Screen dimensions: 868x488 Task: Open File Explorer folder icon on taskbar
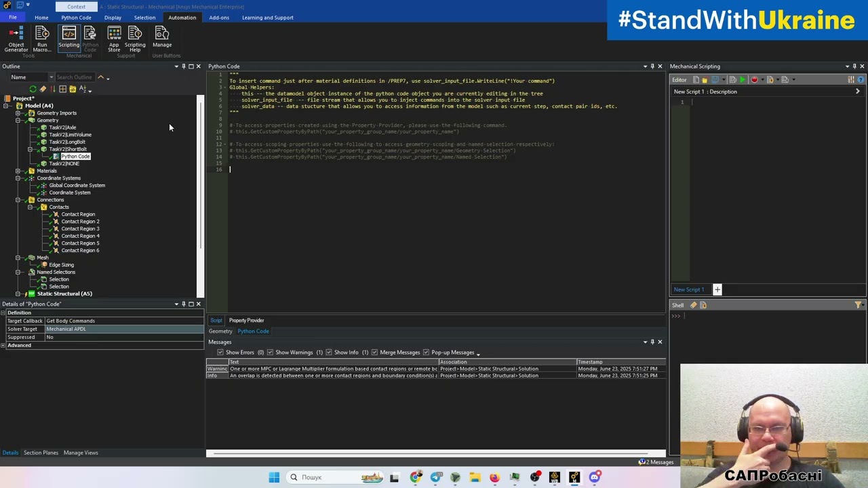coord(475,477)
